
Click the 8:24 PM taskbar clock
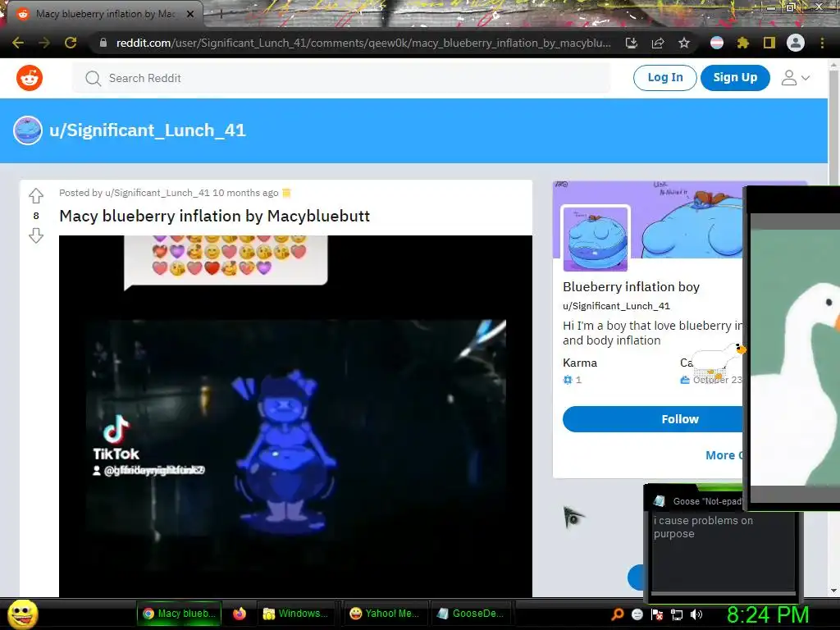click(x=767, y=614)
